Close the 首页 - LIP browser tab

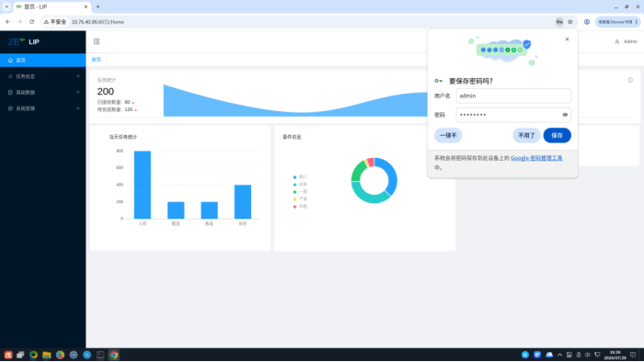[86, 6]
